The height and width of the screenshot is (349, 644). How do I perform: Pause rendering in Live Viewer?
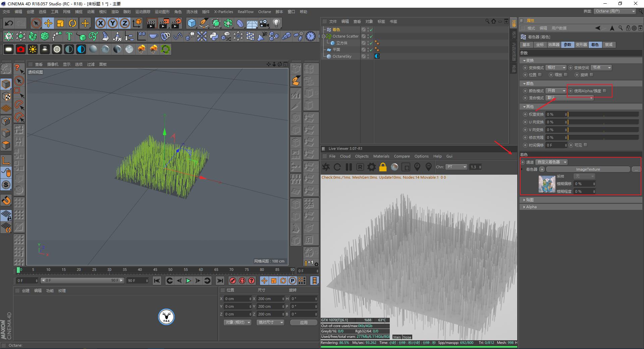pyautogui.click(x=348, y=167)
